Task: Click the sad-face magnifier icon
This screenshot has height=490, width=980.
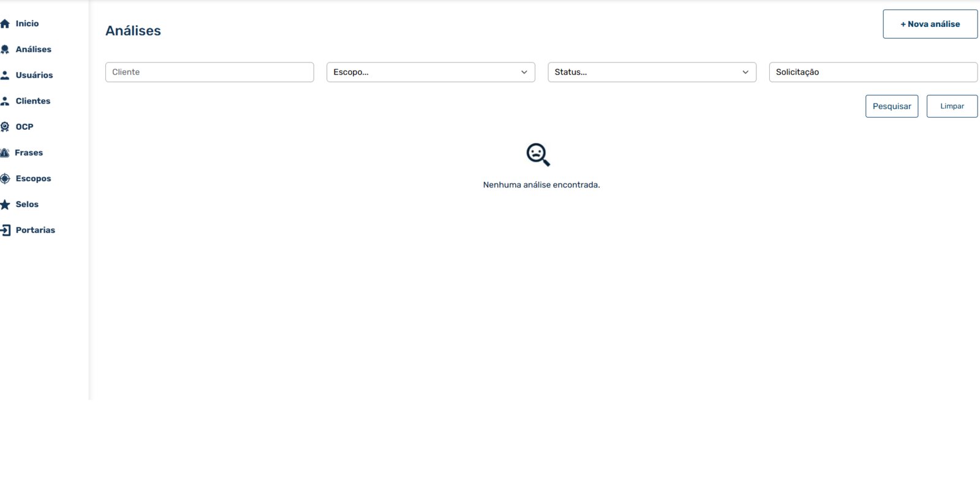Action: 538,155
